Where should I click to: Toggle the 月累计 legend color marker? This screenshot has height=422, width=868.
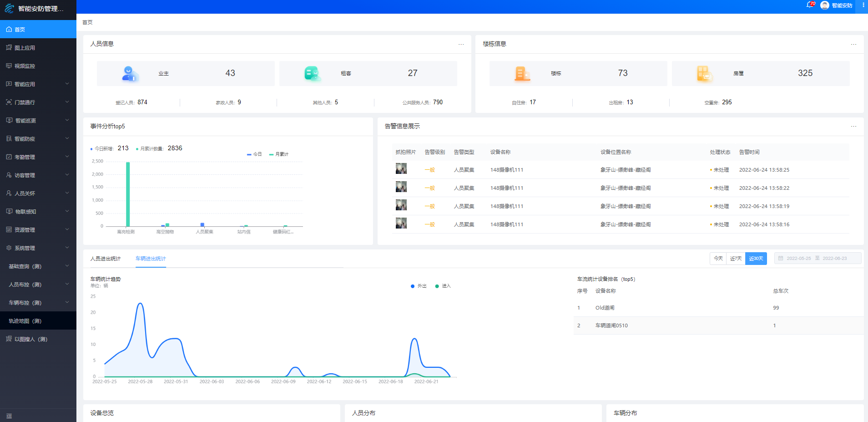[x=272, y=155]
